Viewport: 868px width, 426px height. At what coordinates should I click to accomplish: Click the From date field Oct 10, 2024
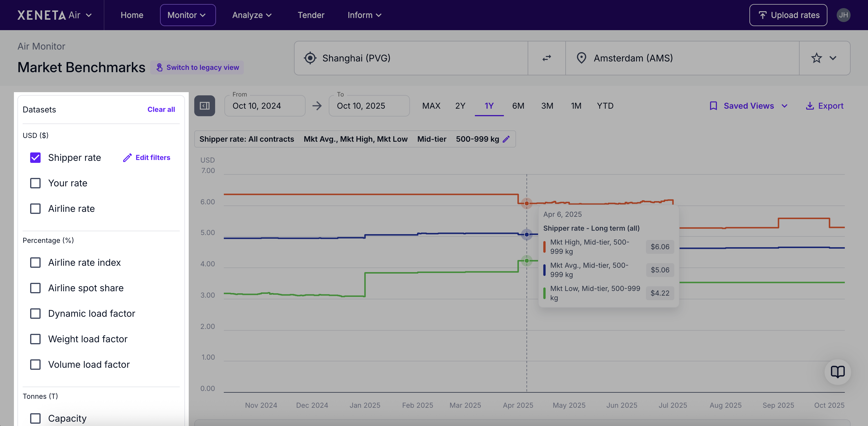264,106
